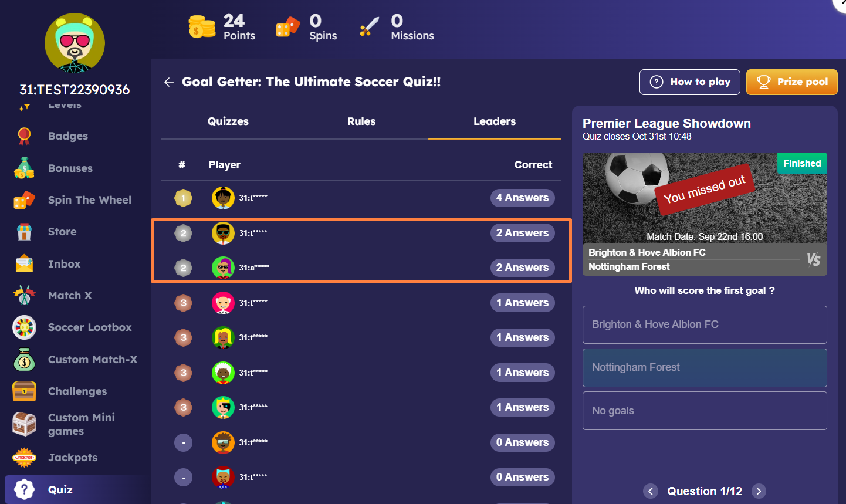Select Nottingham Forest answer option
Screen dimensions: 846x504
coord(705,368)
